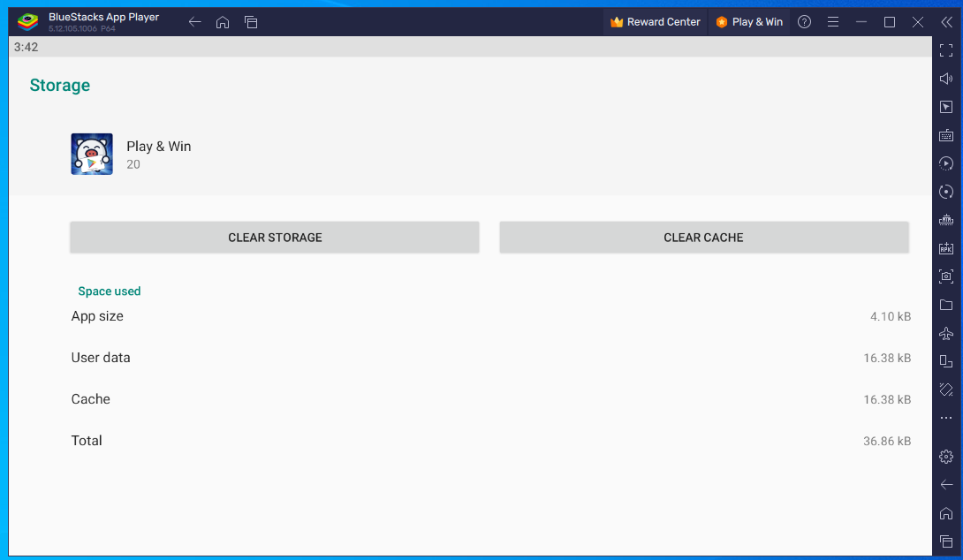Viewport: 963px width, 560px height.
Task: Click the Space used heading
Action: pyautogui.click(x=110, y=291)
